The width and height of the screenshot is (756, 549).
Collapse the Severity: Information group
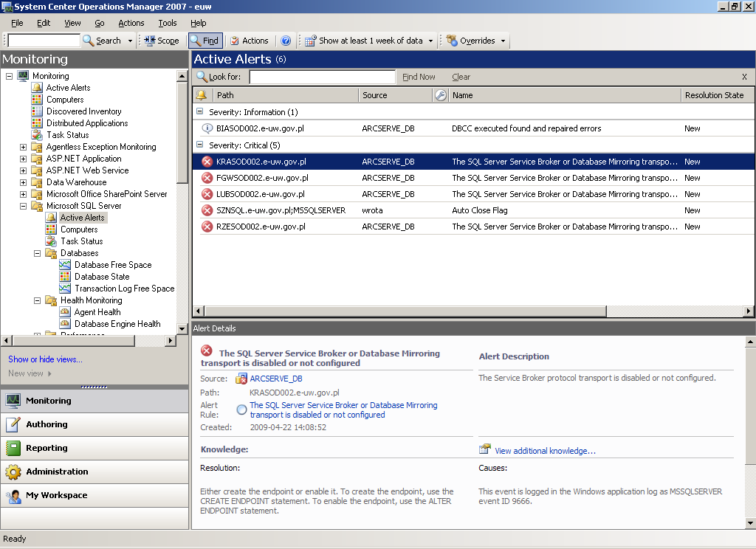[x=199, y=111]
